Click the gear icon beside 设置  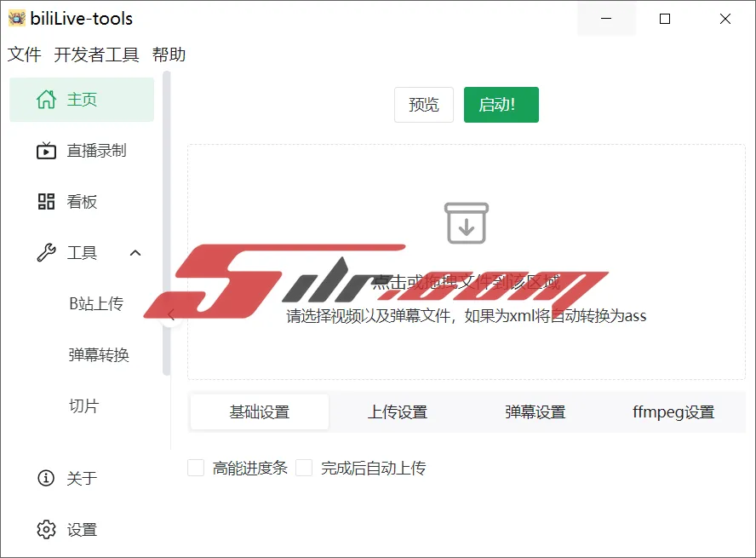click(46, 529)
